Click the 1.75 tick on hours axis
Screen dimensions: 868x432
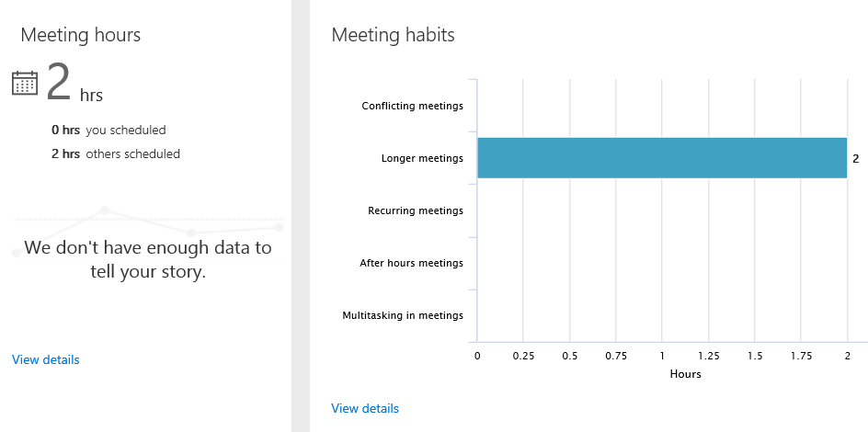(x=801, y=356)
